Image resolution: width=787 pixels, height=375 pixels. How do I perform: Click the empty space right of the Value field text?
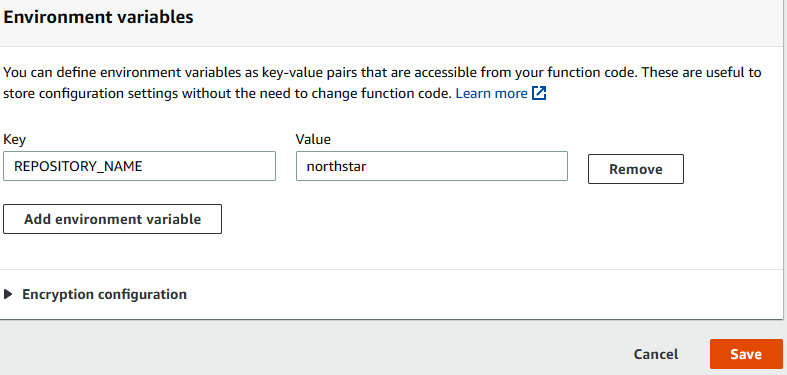coord(467,166)
